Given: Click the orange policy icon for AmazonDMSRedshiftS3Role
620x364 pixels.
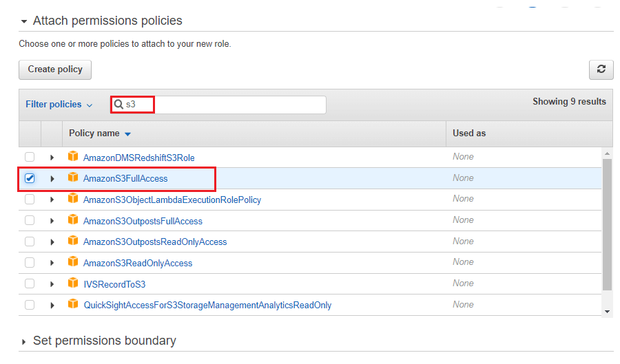Looking at the screenshot, I should (73, 156).
